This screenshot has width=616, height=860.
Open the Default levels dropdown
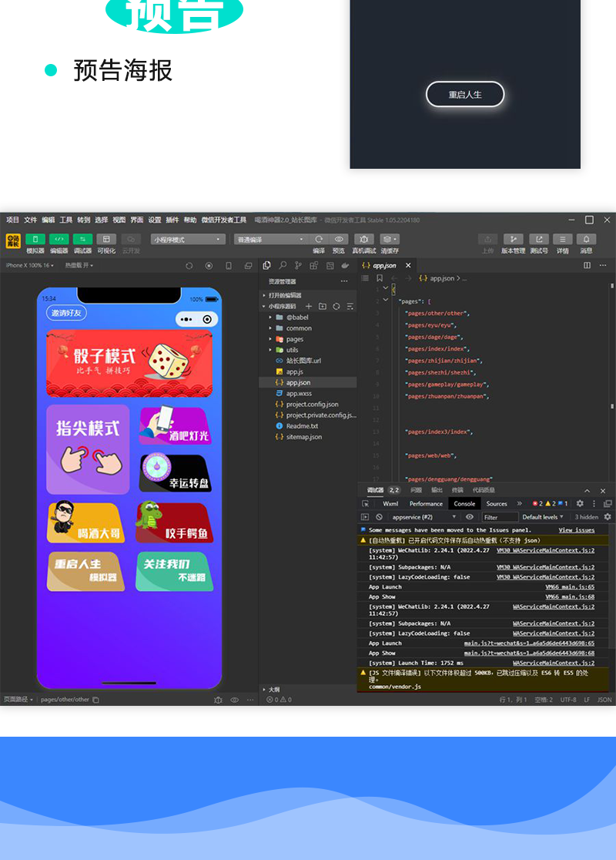pos(544,517)
